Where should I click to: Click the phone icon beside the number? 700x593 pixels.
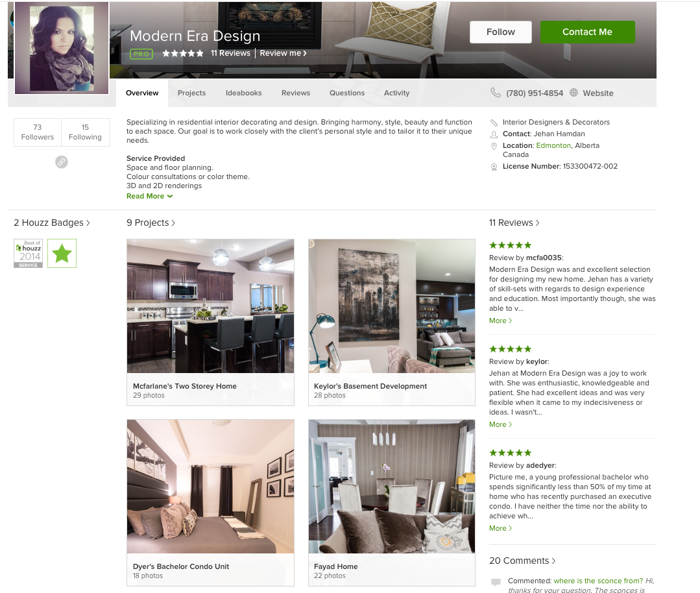[x=496, y=93]
